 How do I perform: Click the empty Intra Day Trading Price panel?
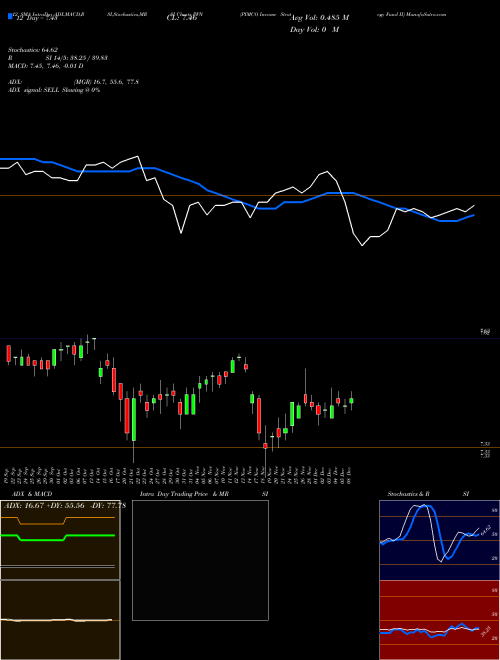pos(200,560)
